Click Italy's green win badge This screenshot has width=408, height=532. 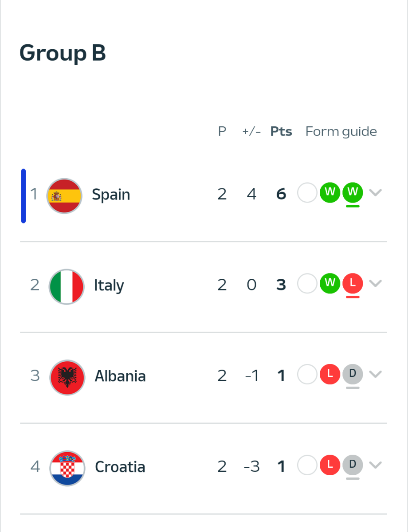click(330, 283)
